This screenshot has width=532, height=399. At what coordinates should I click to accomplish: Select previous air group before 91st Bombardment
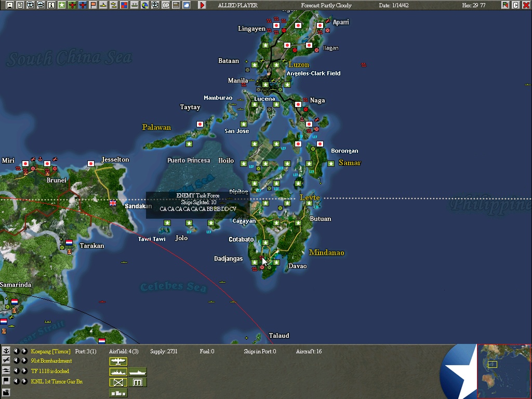pyautogui.click(x=16, y=361)
